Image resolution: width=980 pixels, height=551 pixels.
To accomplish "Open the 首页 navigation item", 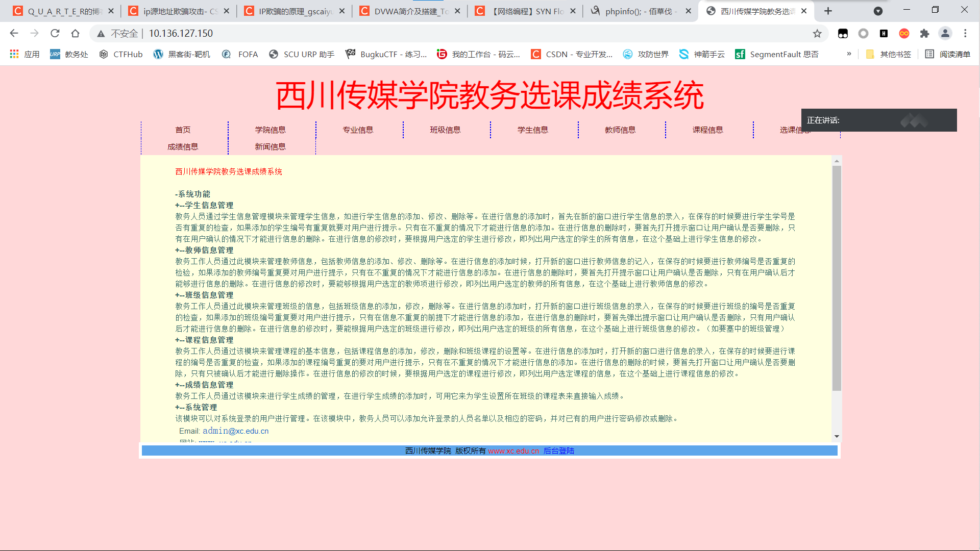I will click(x=183, y=130).
